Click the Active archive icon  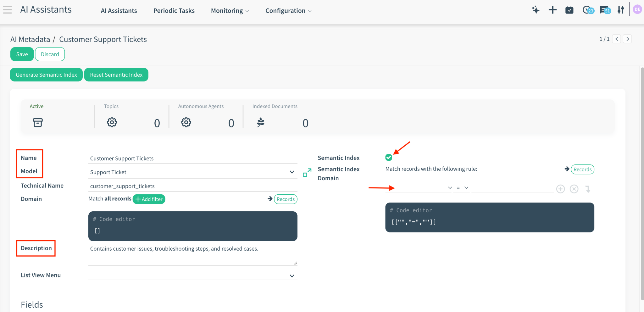[38, 122]
